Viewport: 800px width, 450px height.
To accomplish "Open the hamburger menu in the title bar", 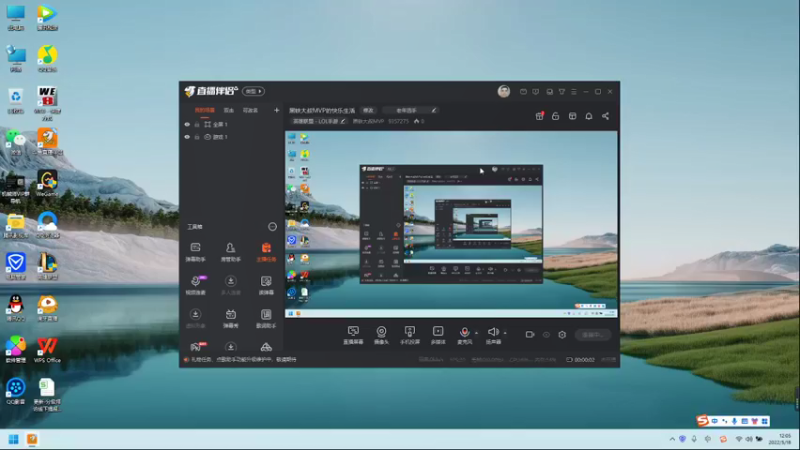I will pyautogui.click(x=574, y=92).
